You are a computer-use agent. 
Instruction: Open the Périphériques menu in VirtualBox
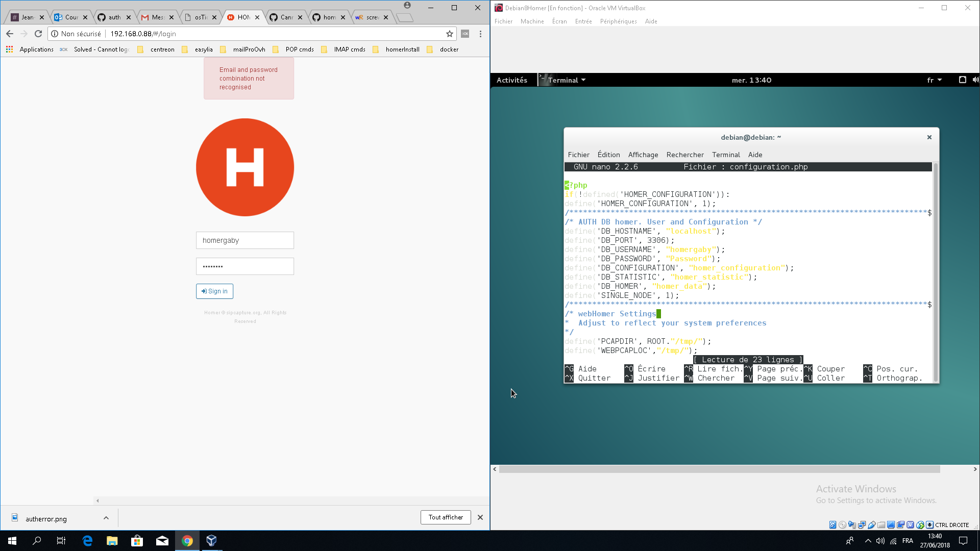coord(619,21)
